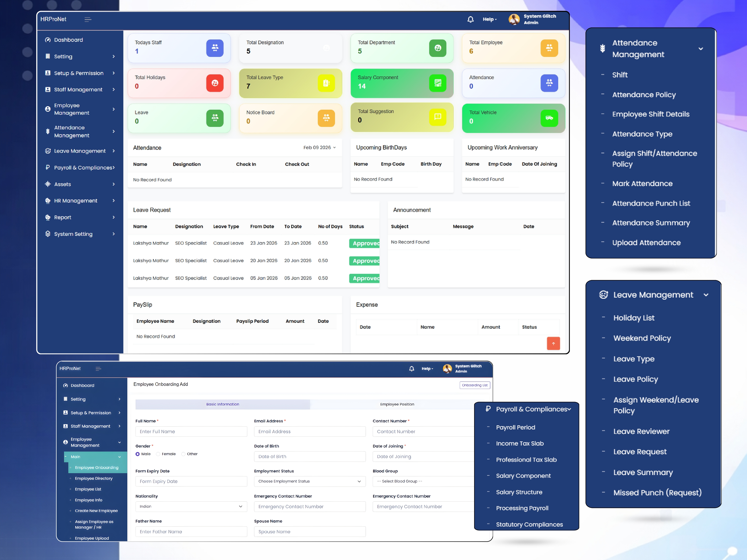Select the Male gender radio button
747x560 pixels.
point(137,454)
